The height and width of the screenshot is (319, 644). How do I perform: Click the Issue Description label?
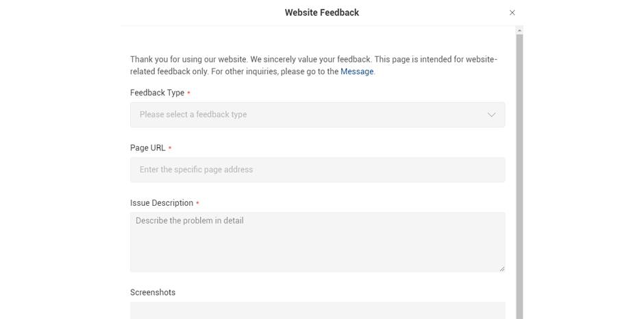click(162, 203)
